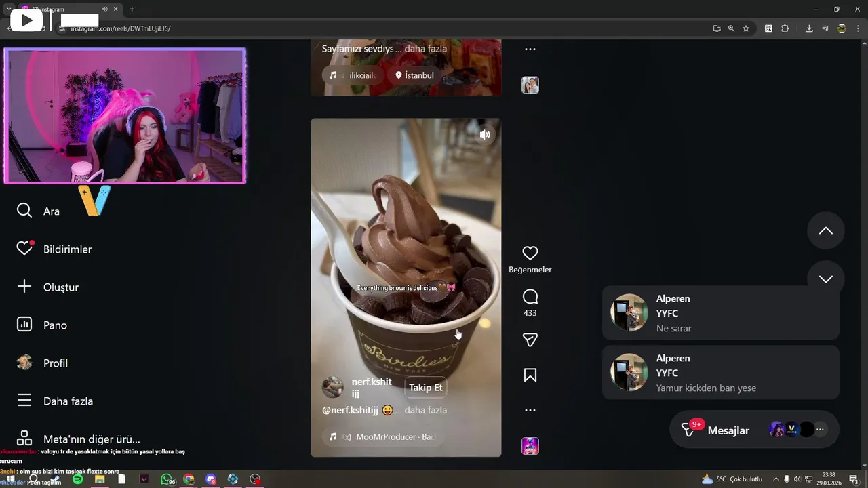The image size is (868, 488).
Task: Open the OBS icon in the taskbar
Action: point(255,479)
